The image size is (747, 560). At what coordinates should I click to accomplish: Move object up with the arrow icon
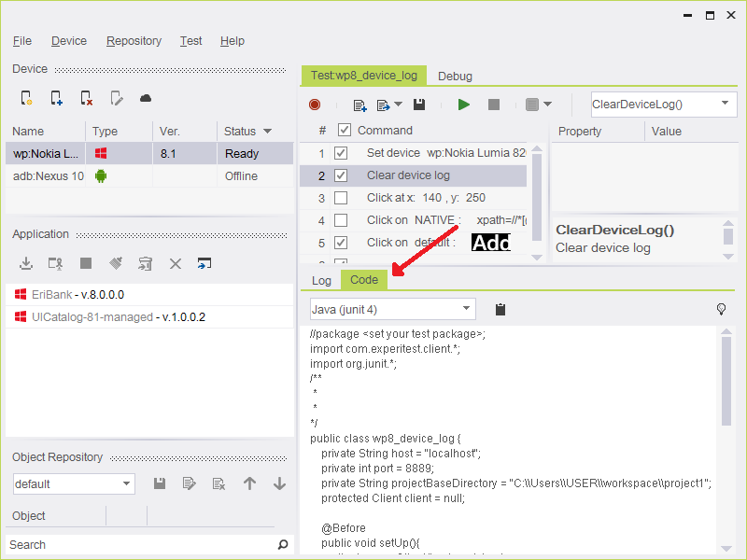[x=249, y=483]
